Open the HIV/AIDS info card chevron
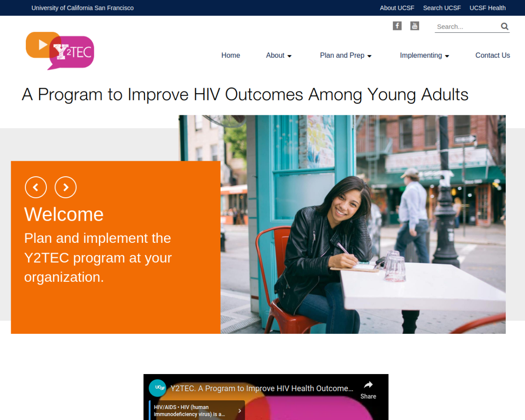The height and width of the screenshot is (420, 525). click(x=240, y=411)
